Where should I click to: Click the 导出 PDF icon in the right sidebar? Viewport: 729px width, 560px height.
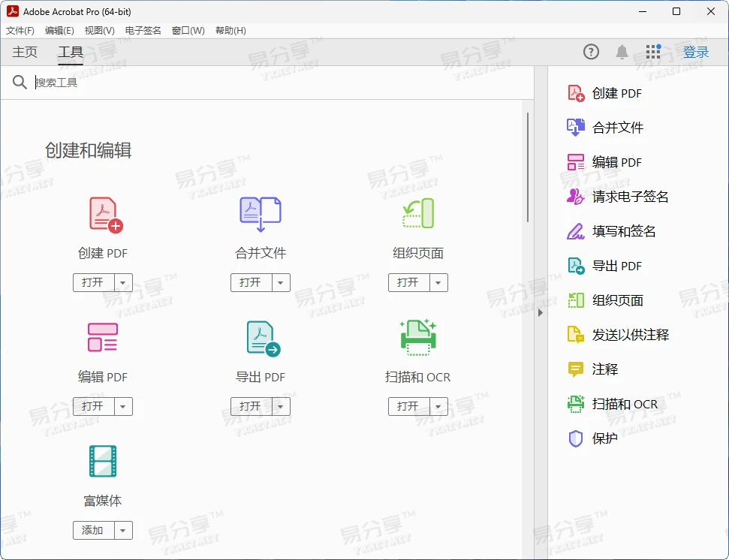coord(576,266)
